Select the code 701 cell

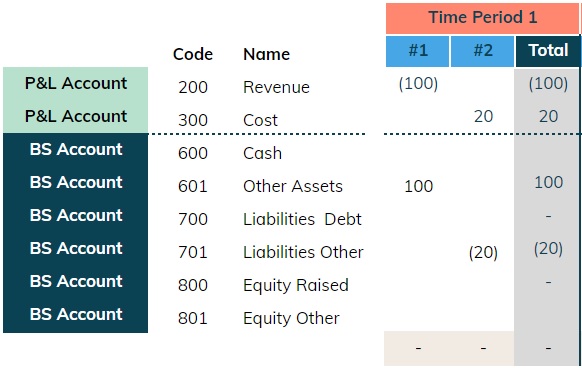tap(193, 253)
